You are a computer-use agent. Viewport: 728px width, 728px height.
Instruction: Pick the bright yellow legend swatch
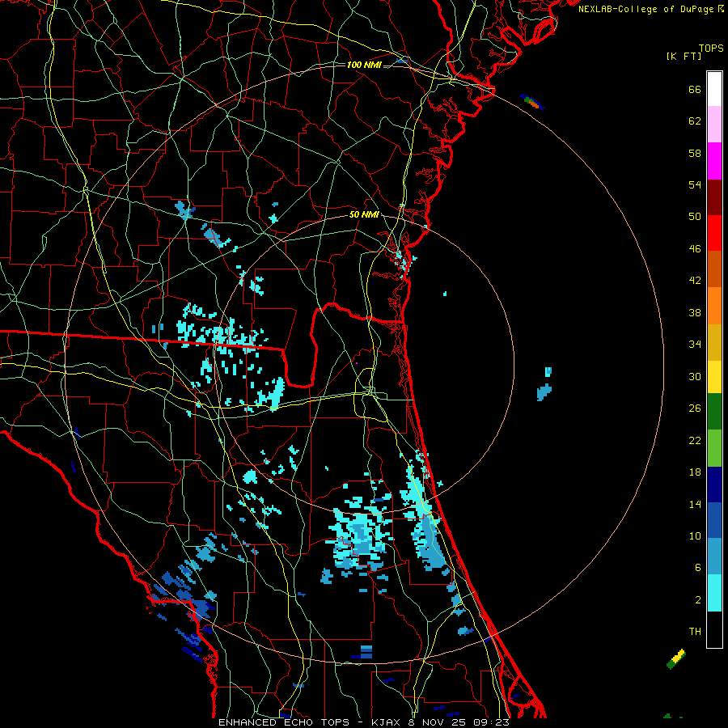(714, 377)
